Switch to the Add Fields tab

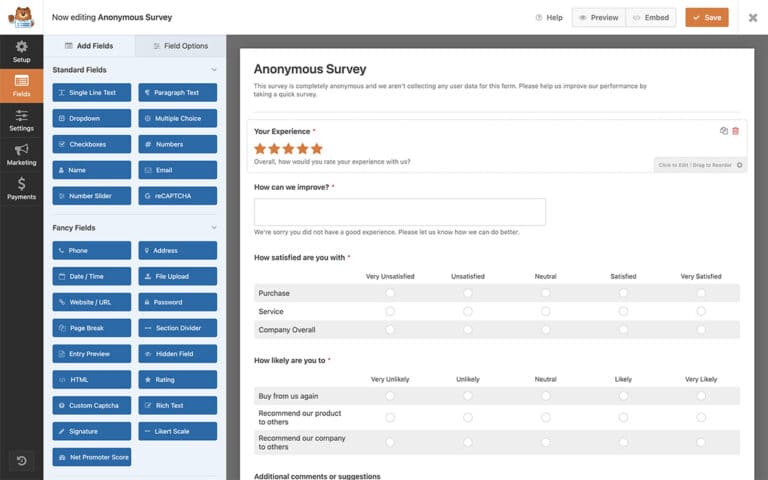(89, 46)
